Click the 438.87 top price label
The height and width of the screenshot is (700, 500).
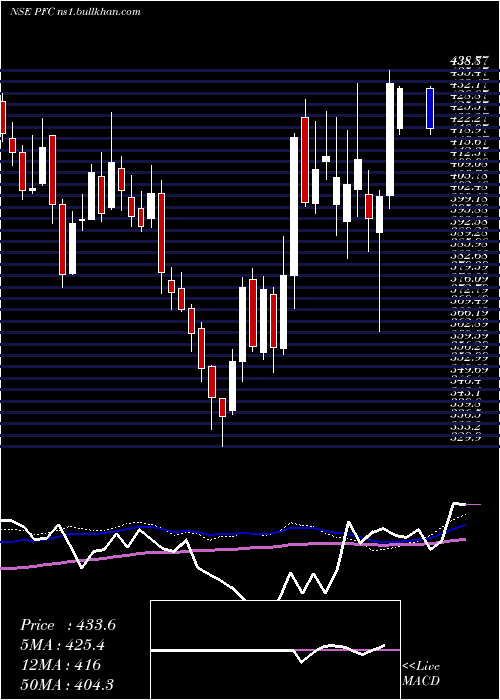pos(472,61)
